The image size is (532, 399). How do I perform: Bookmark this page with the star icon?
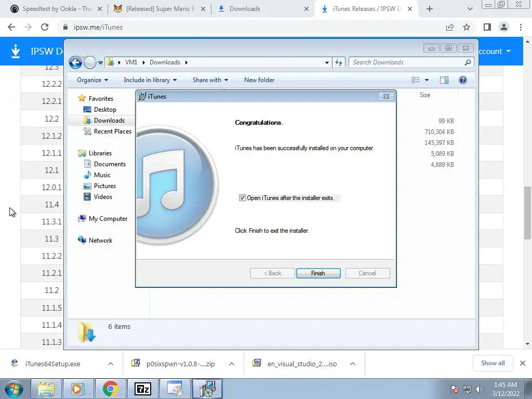click(467, 27)
